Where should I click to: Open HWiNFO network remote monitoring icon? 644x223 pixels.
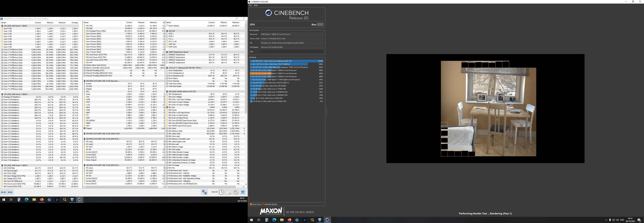pyautogui.click(x=204, y=192)
